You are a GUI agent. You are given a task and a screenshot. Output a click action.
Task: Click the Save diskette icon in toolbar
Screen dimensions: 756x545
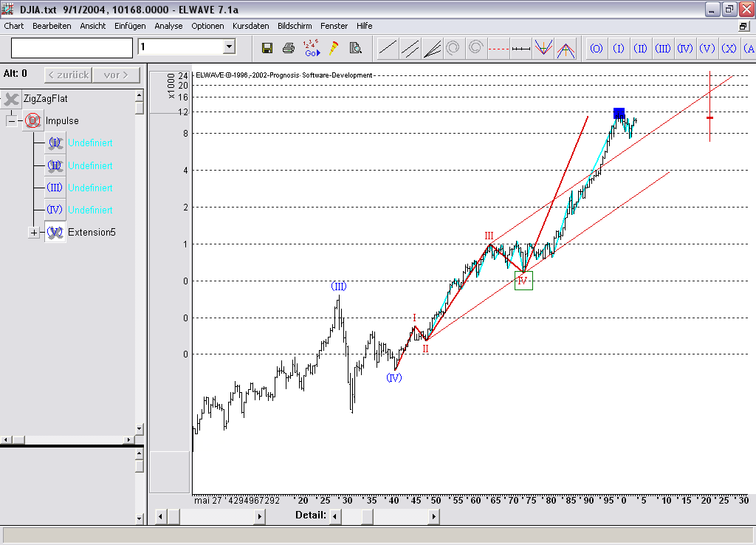point(267,48)
